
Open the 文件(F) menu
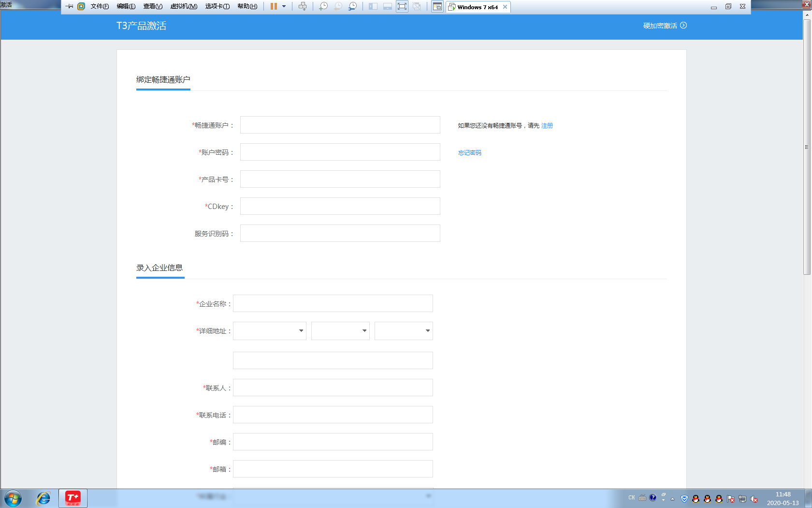click(100, 6)
